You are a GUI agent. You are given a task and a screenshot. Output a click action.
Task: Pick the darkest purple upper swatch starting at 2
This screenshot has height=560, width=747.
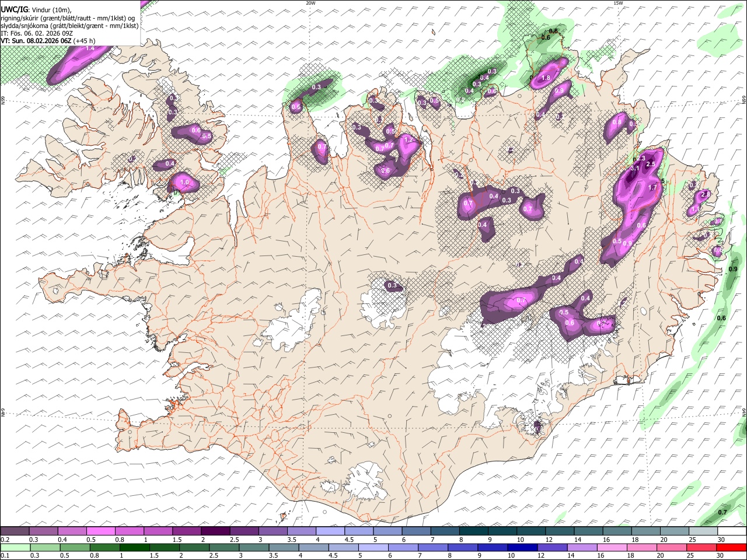[x=215, y=531]
